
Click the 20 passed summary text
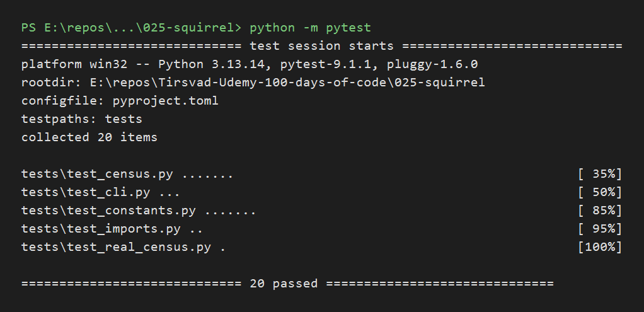[x=284, y=284]
